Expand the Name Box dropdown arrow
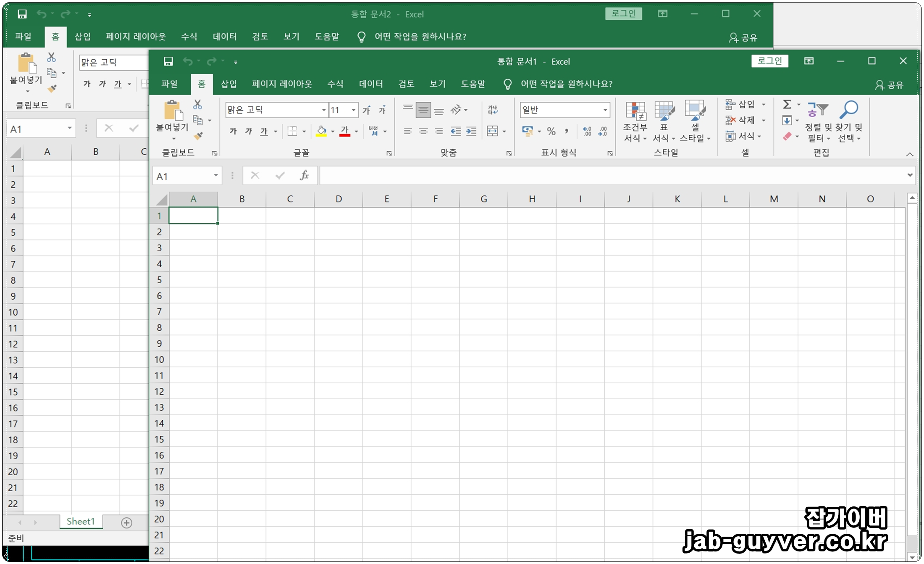Screen dimensions: 924x564 (215, 176)
